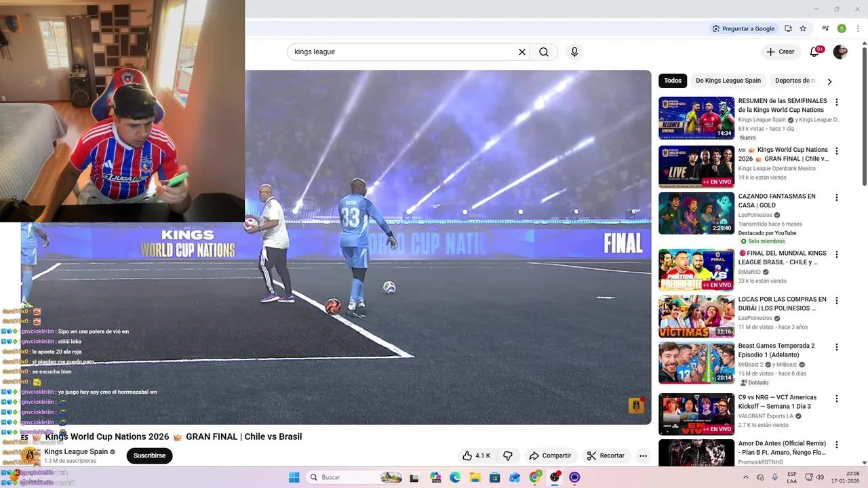868x488 pixels.
Task: Open Task View on the taskbar
Action: point(414,477)
